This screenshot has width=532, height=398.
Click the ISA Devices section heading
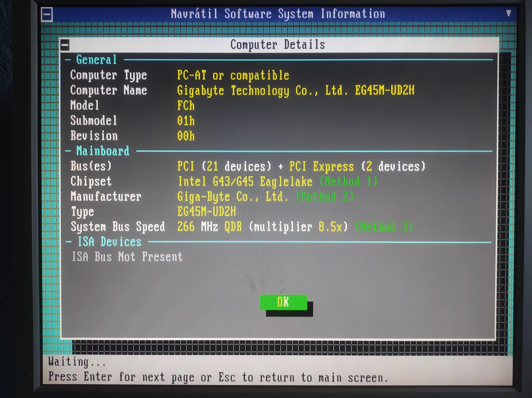point(109,242)
